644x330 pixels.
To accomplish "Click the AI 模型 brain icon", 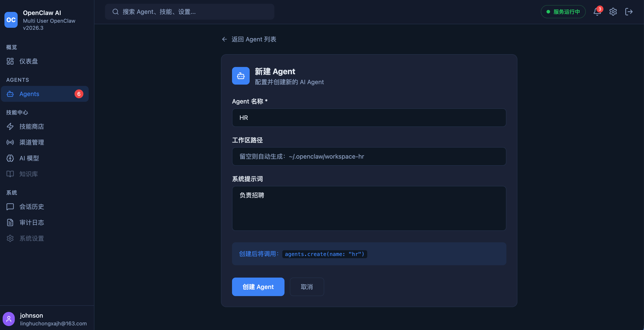I will click(x=10, y=158).
